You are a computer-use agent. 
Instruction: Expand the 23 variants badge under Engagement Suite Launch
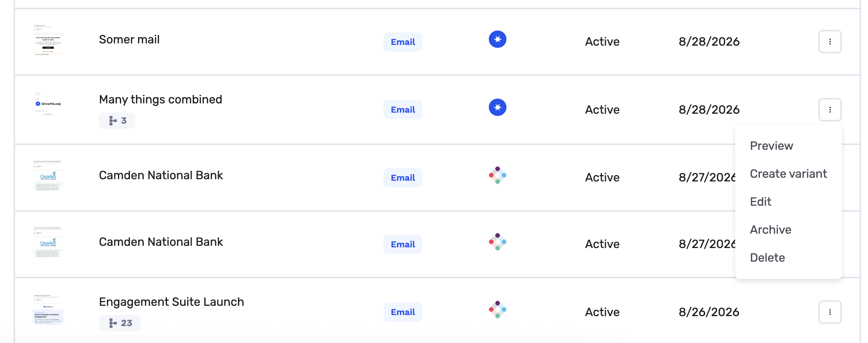tap(120, 323)
